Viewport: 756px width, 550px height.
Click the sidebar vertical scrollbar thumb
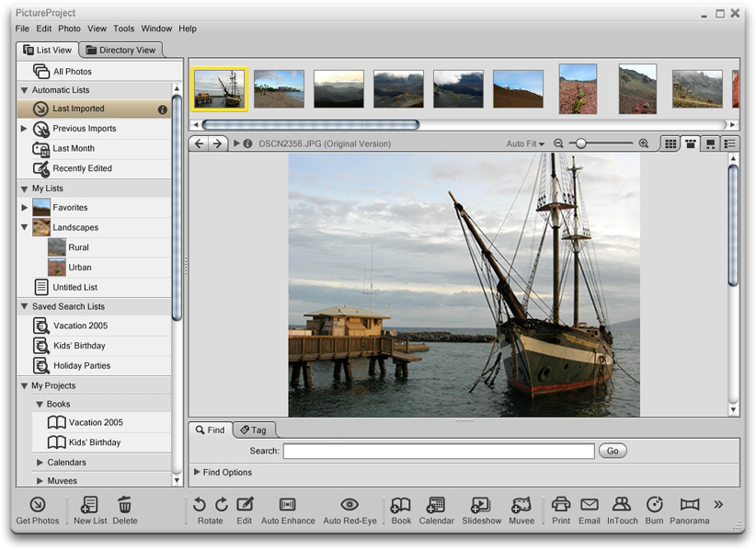click(177, 207)
